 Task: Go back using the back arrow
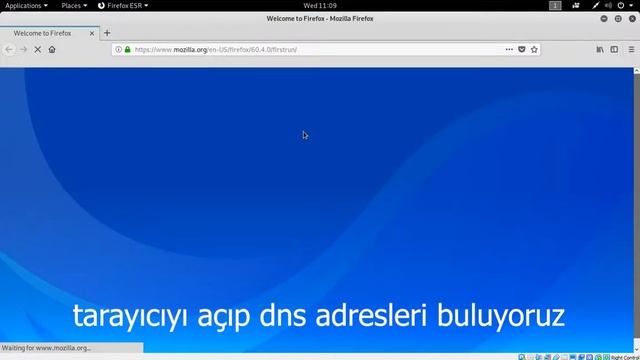pyautogui.click(x=9, y=49)
